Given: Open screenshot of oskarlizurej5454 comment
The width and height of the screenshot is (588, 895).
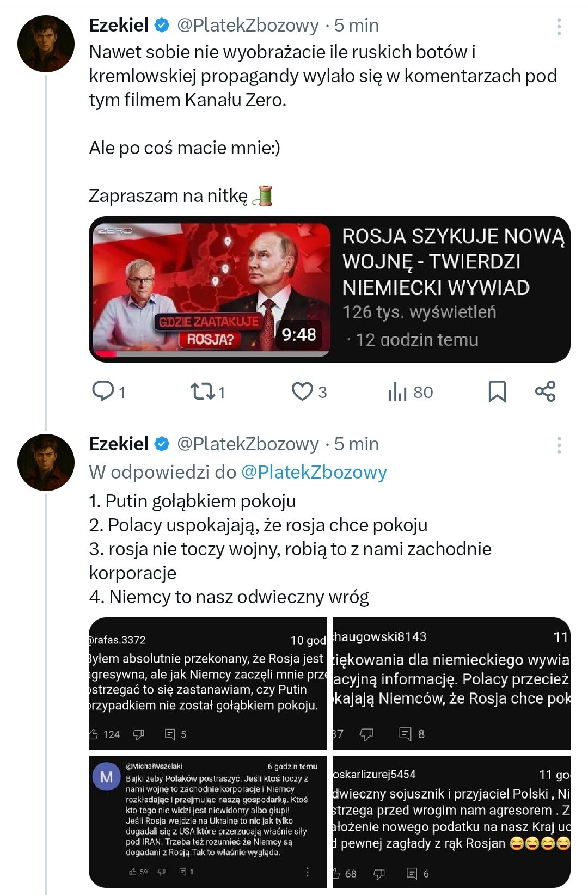Looking at the screenshot, I should point(451,821).
